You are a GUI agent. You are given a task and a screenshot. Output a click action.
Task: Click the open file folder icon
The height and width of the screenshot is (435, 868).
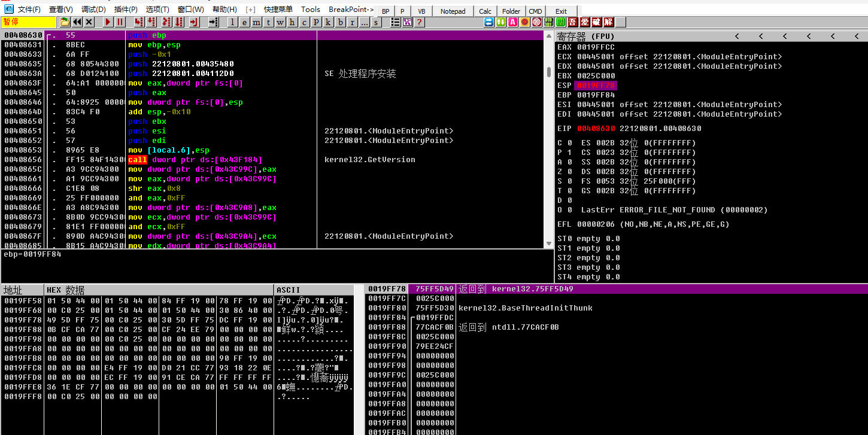tap(65, 22)
